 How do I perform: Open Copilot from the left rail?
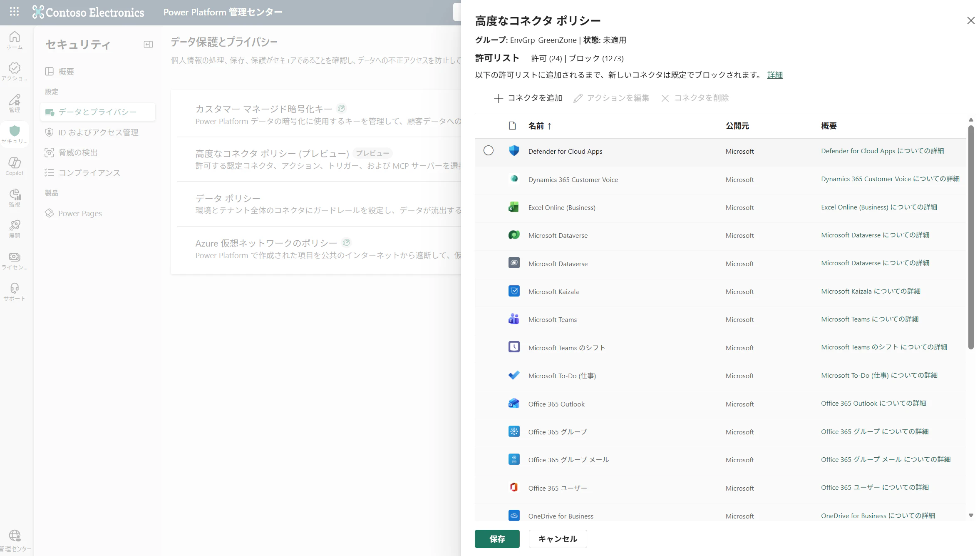(15, 166)
